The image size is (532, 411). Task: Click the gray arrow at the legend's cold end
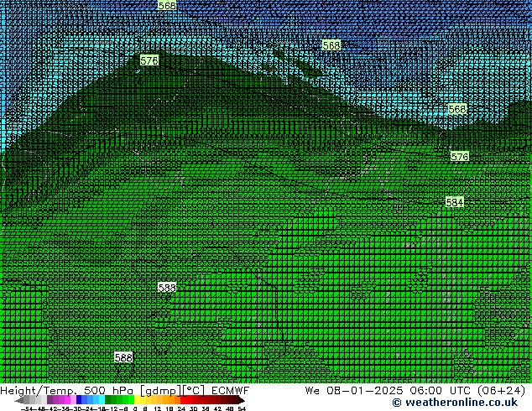(x=19, y=400)
